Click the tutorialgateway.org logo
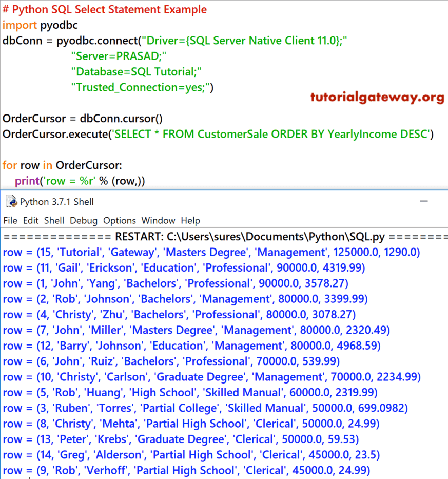 (x=377, y=97)
